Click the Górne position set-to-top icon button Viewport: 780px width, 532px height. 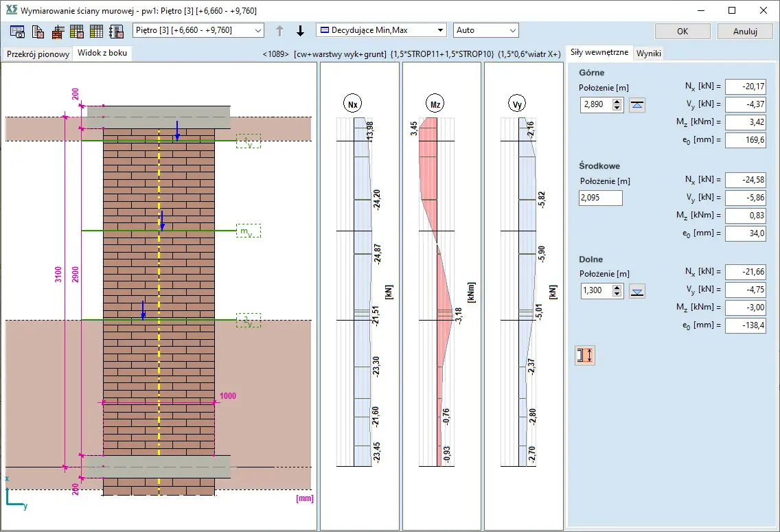coord(637,105)
